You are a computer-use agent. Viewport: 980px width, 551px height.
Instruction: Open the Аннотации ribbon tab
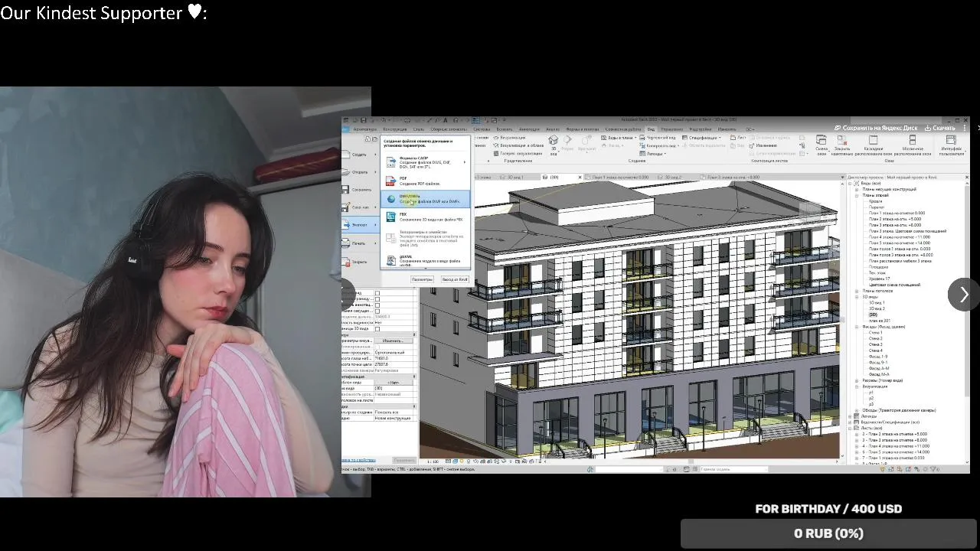pos(529,129)
